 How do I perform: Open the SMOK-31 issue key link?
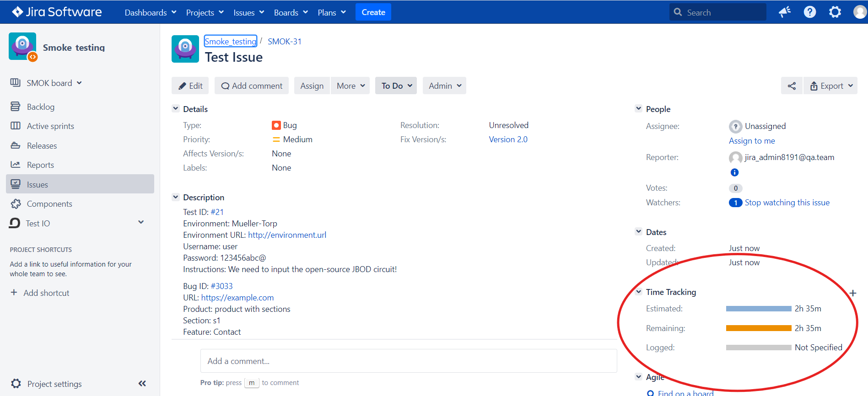[x=285, y=42]
